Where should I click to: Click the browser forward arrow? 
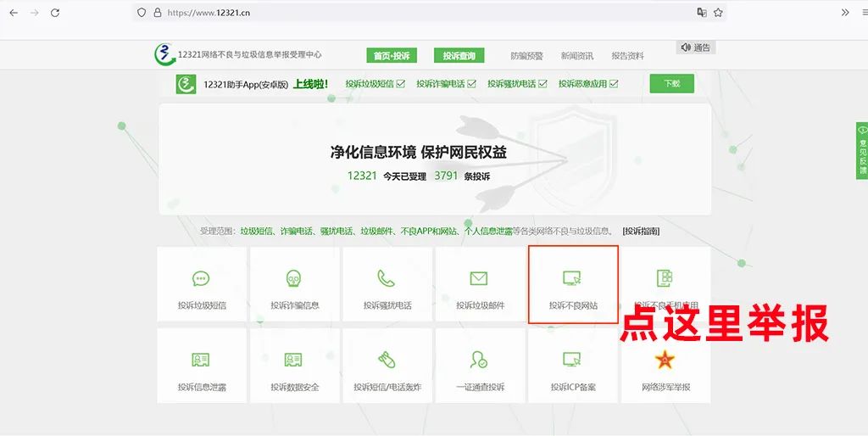(35, 12)
